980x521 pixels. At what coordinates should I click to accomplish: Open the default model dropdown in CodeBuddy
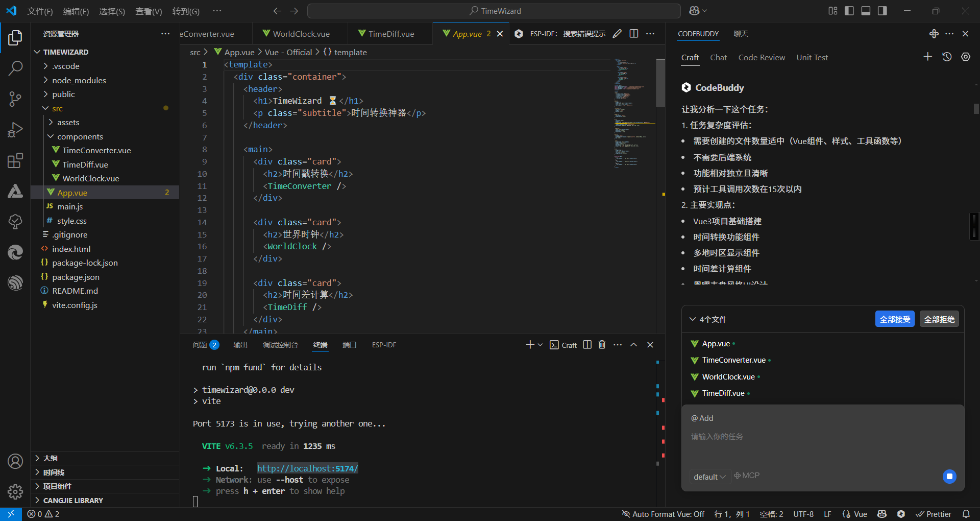coord(709,477)
